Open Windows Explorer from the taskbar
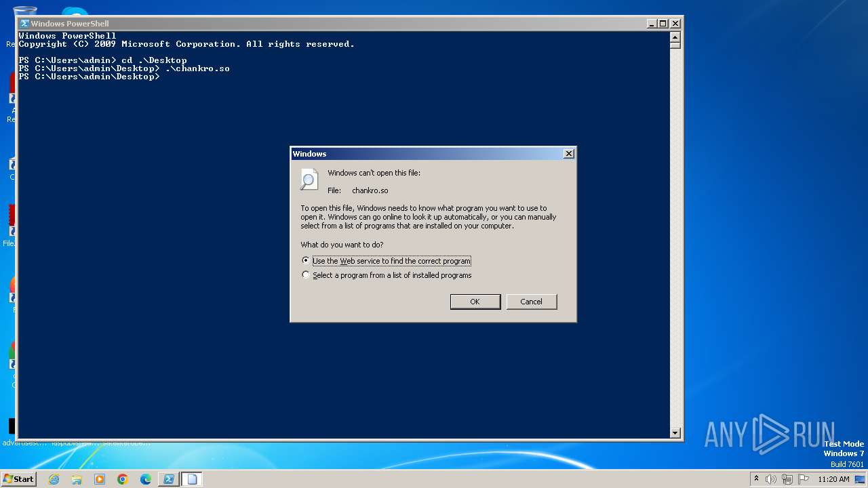Viewport: 868px width, 488px height. (77, 479)
